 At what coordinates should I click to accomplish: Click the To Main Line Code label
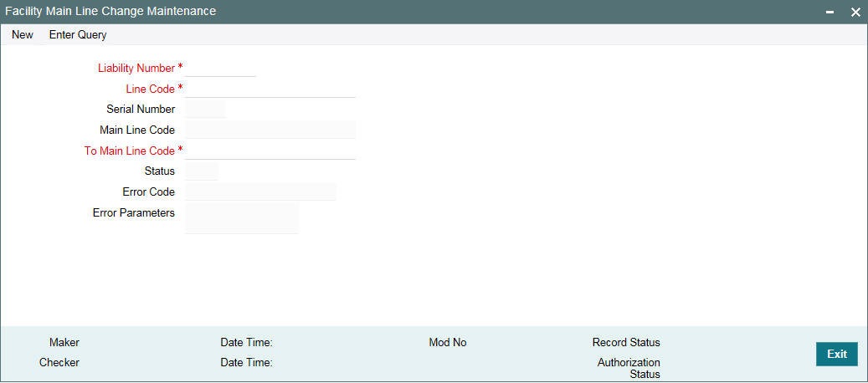coord(130,151)
